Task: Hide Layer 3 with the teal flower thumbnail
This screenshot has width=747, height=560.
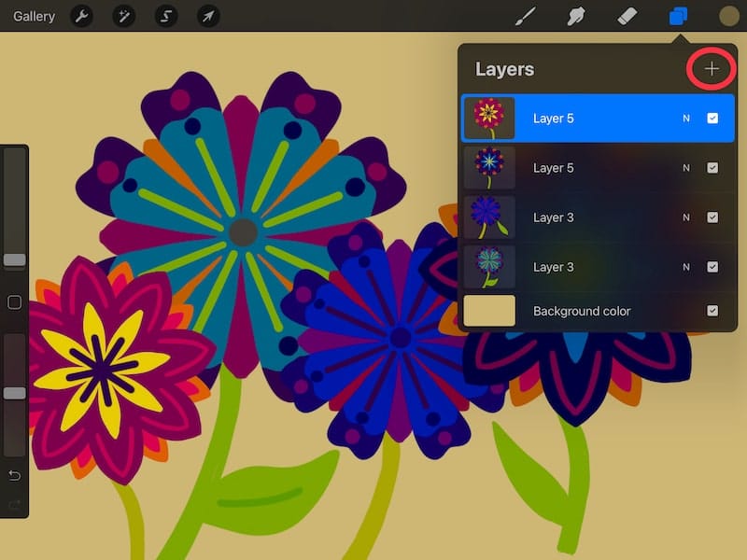Action: (712, 267)
